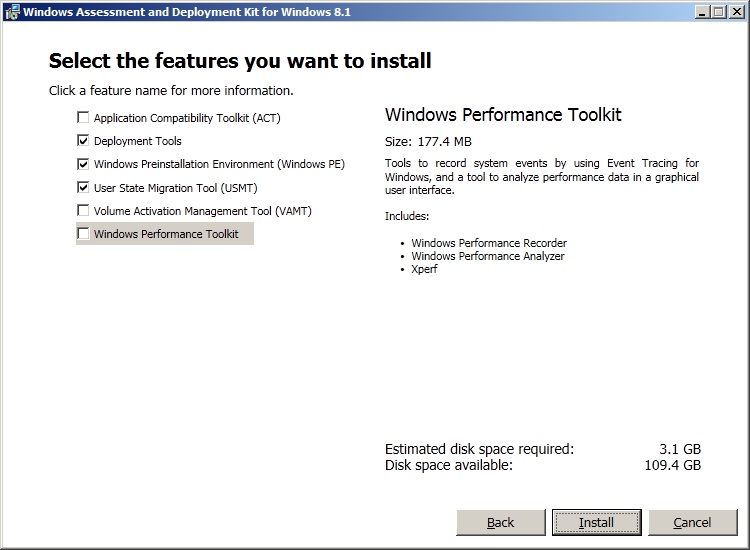
Task: Tick the Windows Performance Toolkit checkbox
Action: tap(83, 234)
